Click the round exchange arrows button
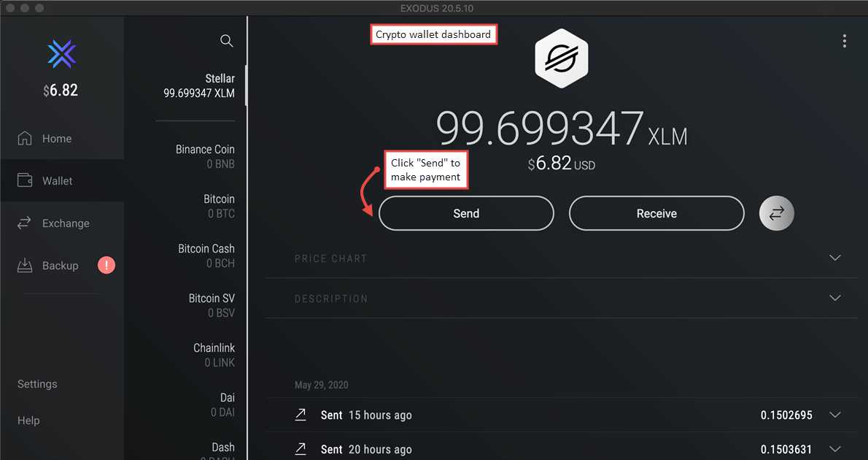 point(777,213)
